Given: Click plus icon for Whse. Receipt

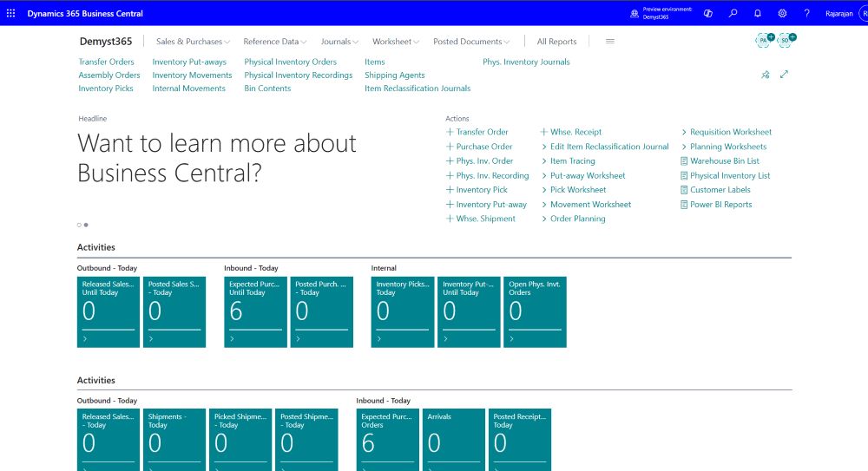Looking at the screenshot, I should (543, 132).
